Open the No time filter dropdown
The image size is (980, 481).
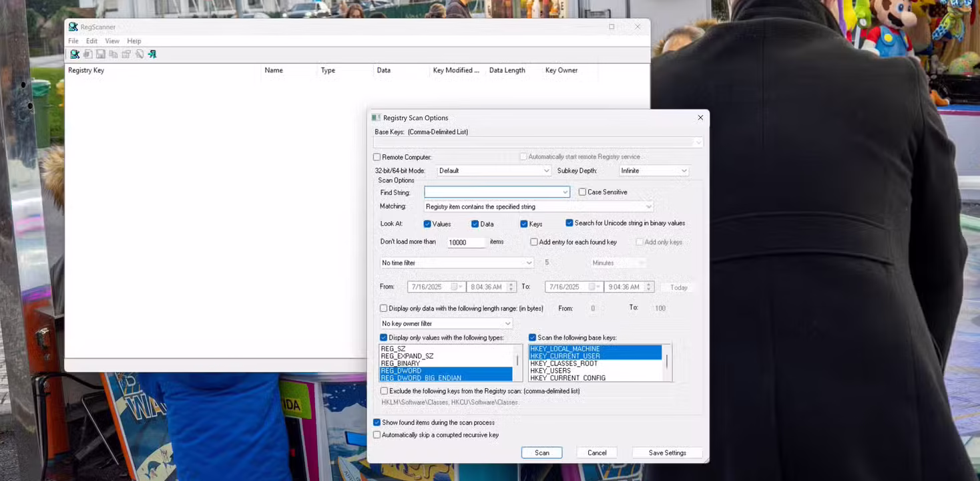(529, 263)
